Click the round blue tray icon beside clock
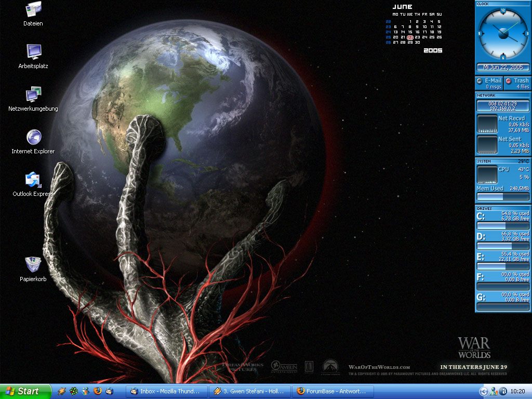 [x=503, y=392]
